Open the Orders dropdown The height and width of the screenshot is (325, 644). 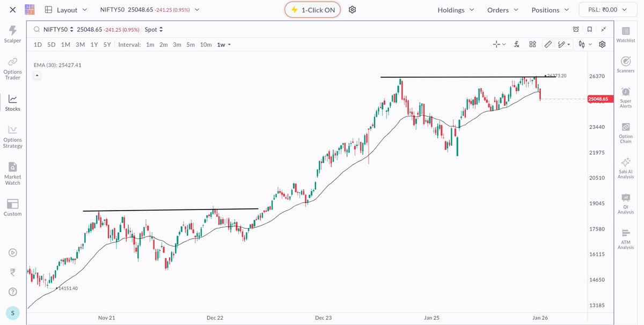pos(503,10)
